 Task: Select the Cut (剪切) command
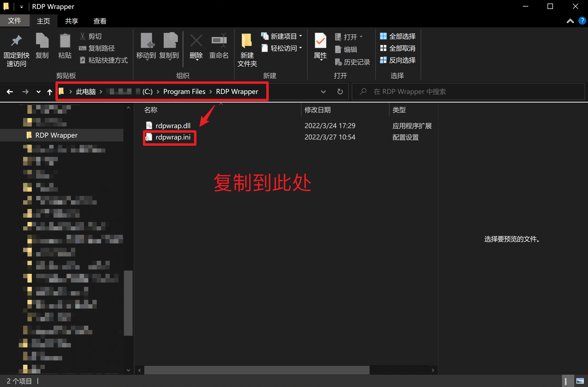coord(91,36)
